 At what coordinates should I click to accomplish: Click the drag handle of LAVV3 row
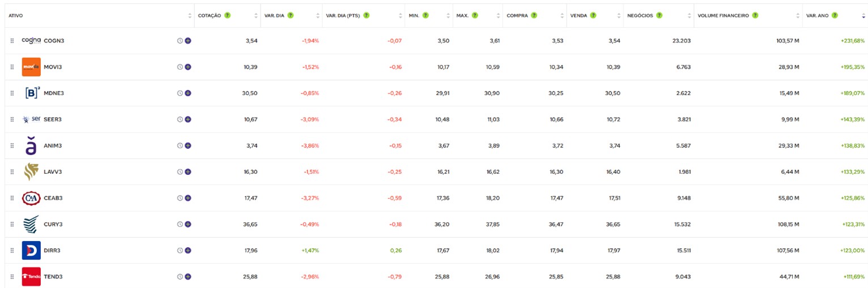12,172
